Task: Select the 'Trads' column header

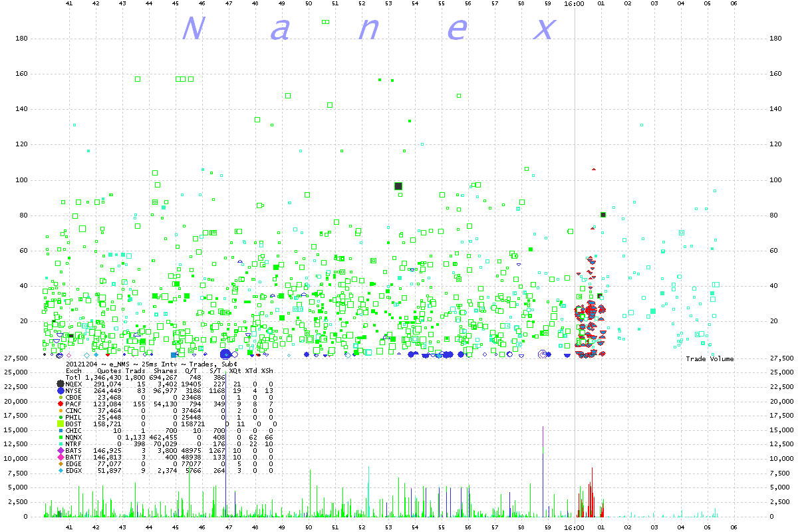Action: tap(136, 371)
